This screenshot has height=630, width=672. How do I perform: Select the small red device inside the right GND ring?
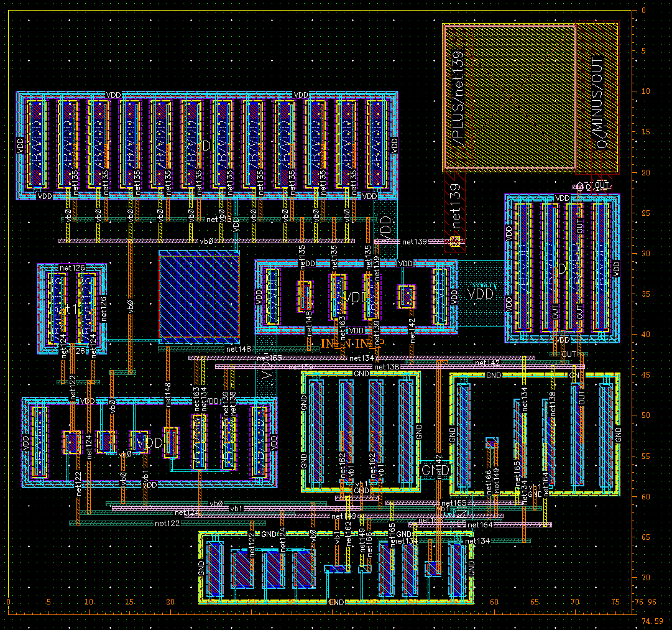point(492,443)
